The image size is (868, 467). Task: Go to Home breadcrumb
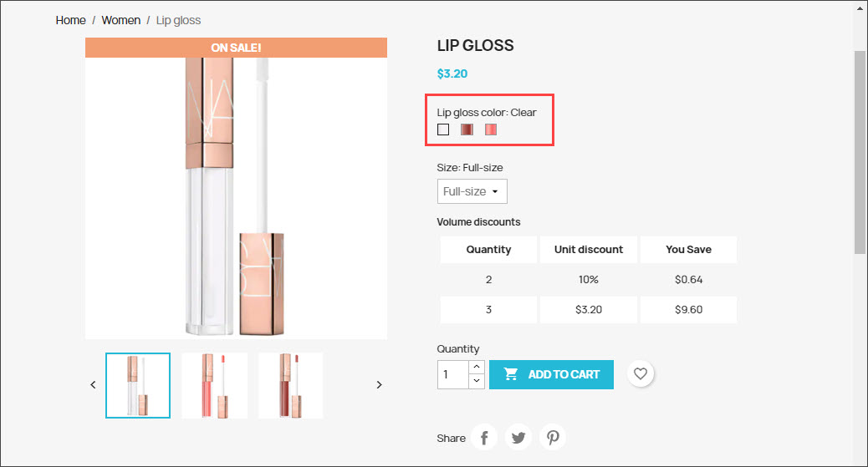(x=71, y=20)
